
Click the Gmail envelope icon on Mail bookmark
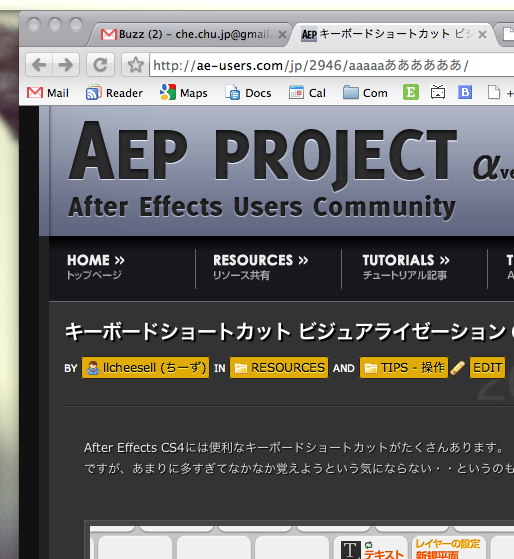[35, 93]
